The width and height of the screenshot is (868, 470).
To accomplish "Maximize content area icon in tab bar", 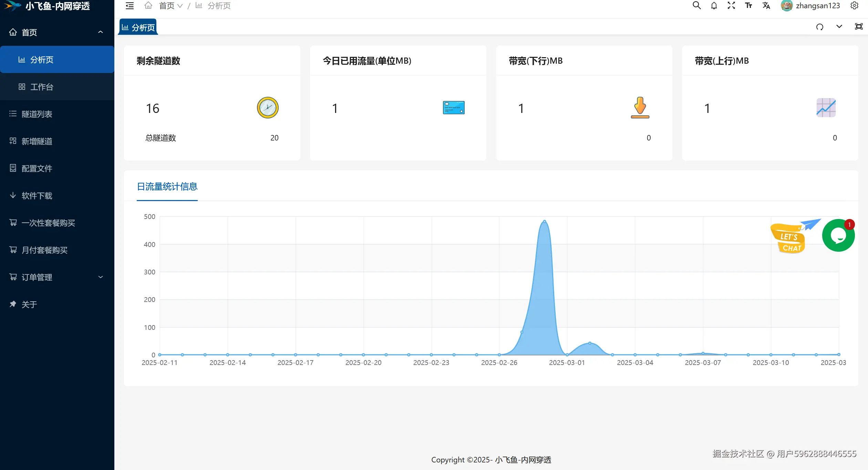I will point(859,27).
